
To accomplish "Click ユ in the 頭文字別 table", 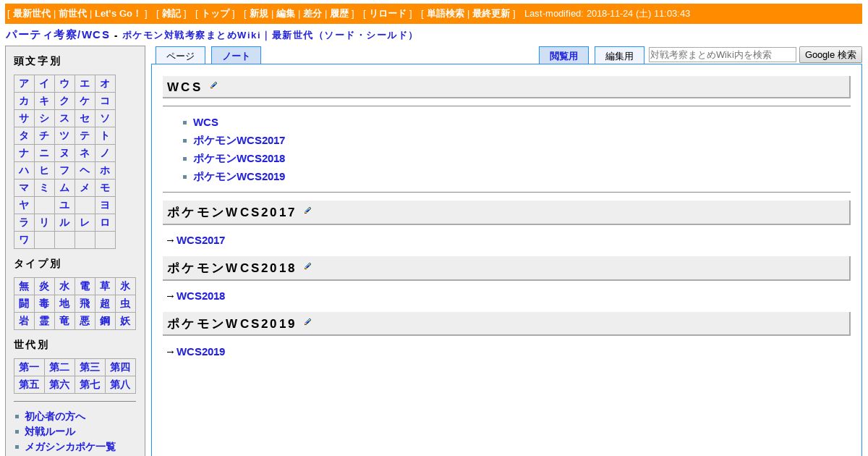I will click(x=64, y=206).
